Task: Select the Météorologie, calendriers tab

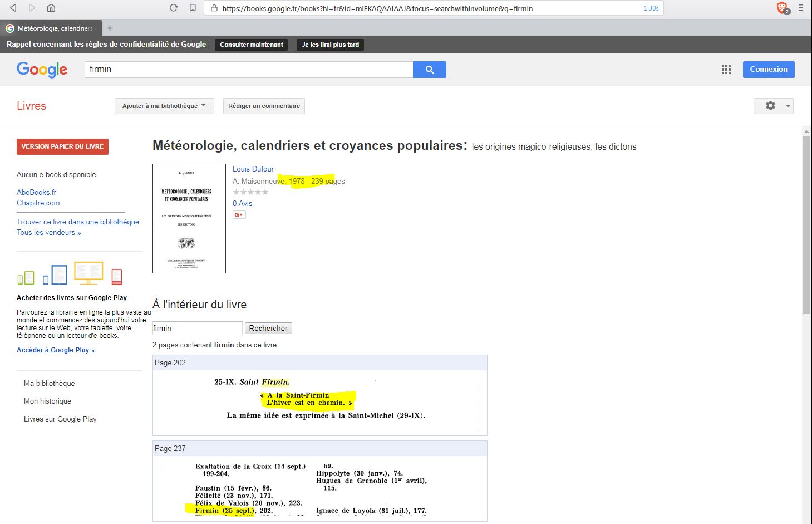Action: (51, 28)
